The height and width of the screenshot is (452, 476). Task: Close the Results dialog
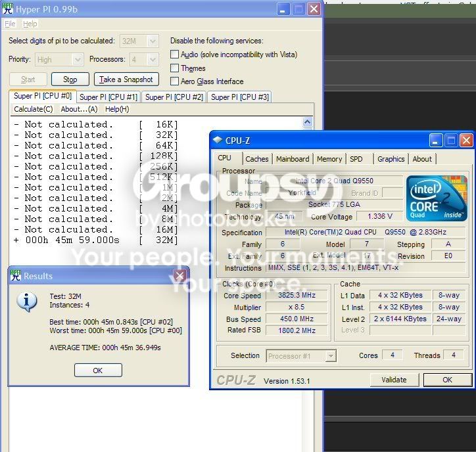(x=179, y=276)
